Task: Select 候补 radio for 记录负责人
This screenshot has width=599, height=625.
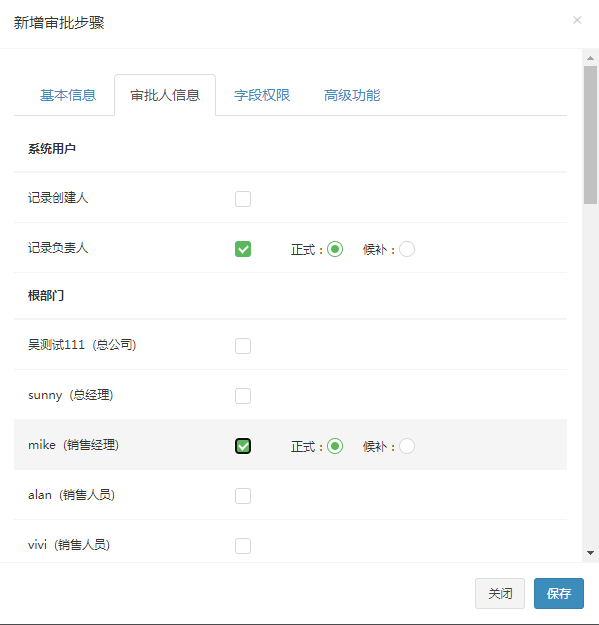Action: click(x=407, y=249)
